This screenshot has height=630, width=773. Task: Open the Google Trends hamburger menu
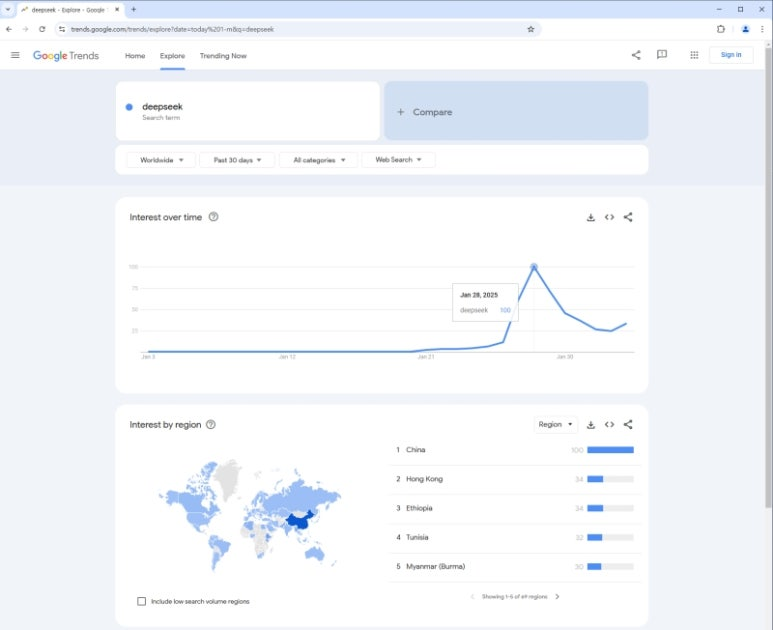[x=15, y=55]
